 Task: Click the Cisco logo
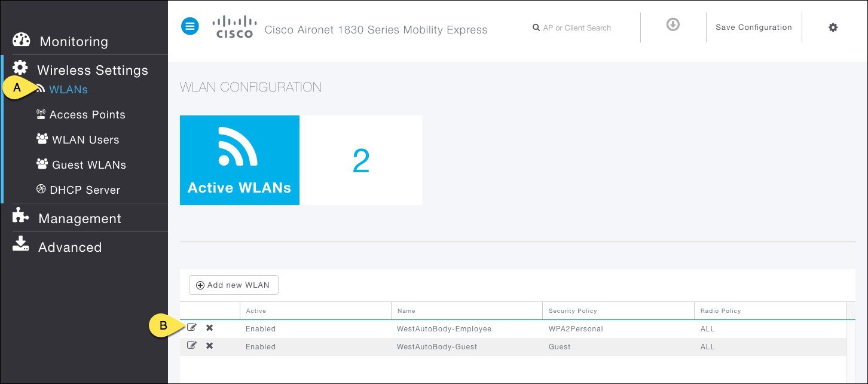233,27
